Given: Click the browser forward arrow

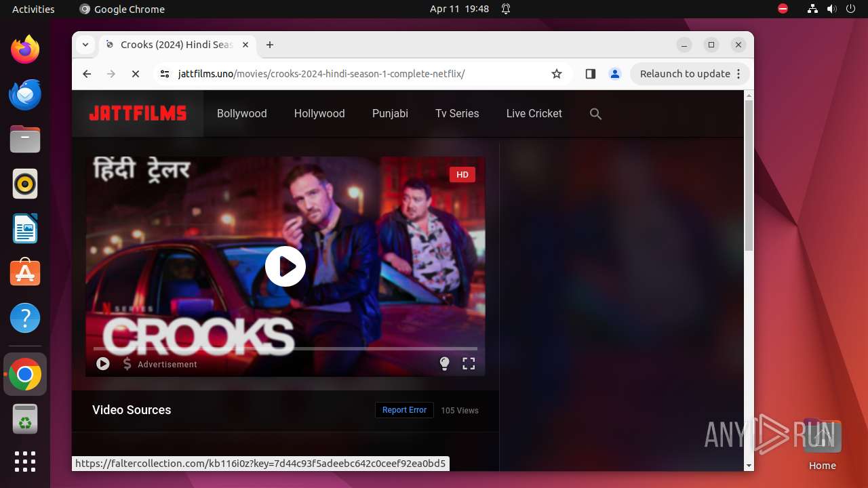Looking at the screenshot, I should [x=111, y=74].
